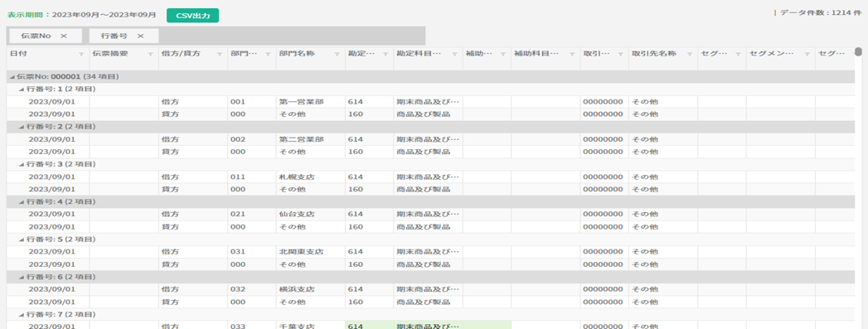
Task: Collapse group 行番号: 1
Action: pyautogui.click(x=22, y=89)
